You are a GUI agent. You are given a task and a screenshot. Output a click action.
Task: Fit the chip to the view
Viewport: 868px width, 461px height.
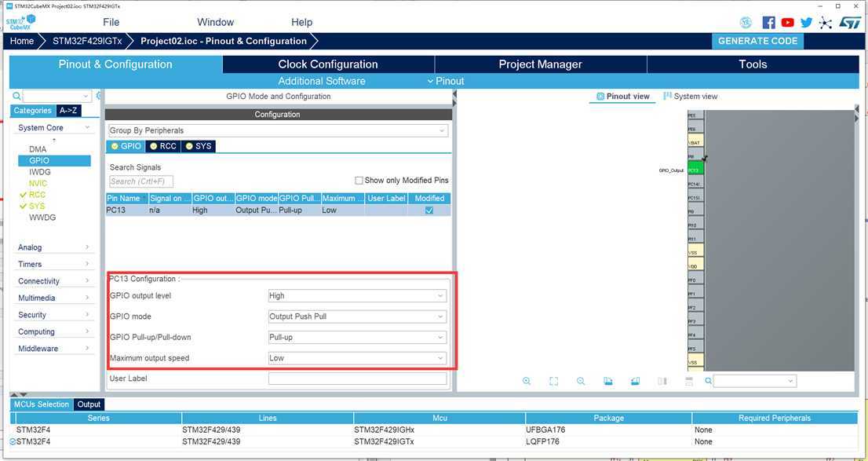[x=553, y=381]
